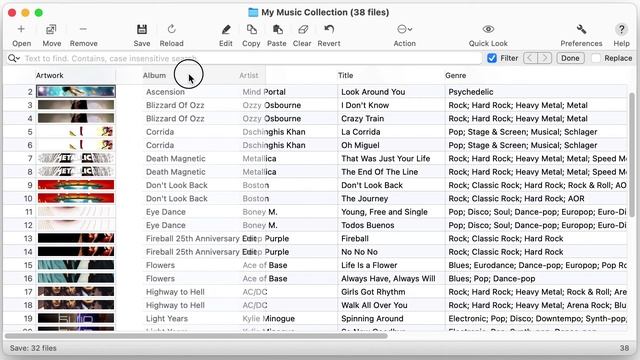640x360 pixels.
Task: Enable the Replace checkbox
Action: click(596, 58)
